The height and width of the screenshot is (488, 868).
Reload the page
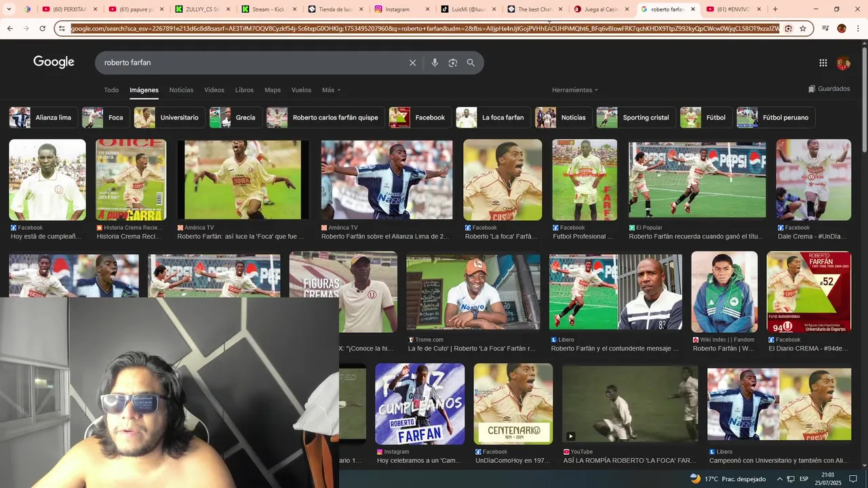pyautogui.click(x=42, y=28)
